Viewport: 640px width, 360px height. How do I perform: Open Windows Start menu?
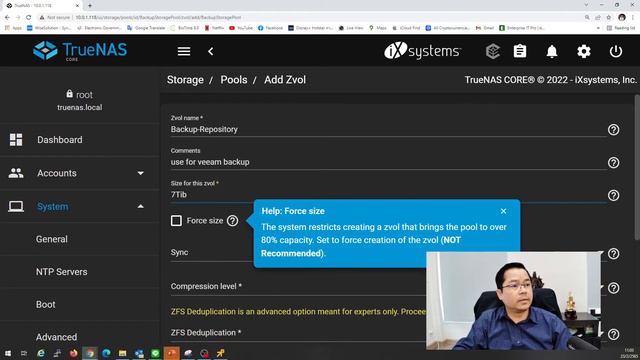click(x=8, y=353)
